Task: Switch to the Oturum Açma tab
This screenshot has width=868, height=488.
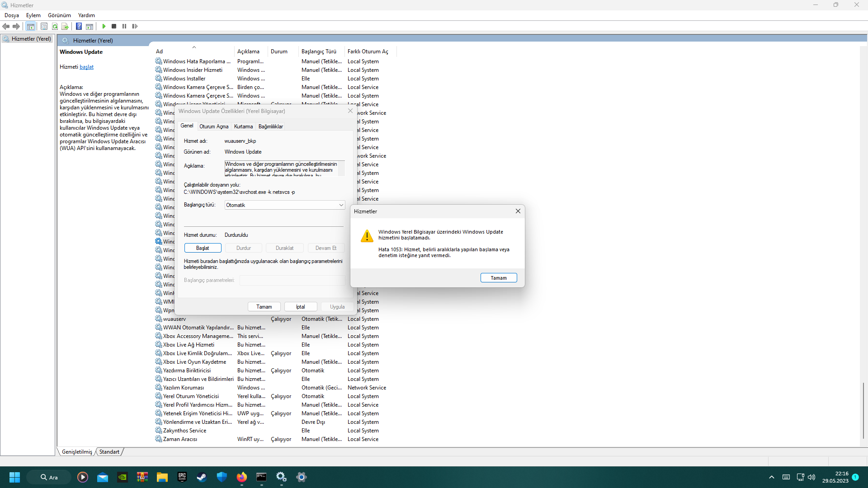Action: point(214,127)
